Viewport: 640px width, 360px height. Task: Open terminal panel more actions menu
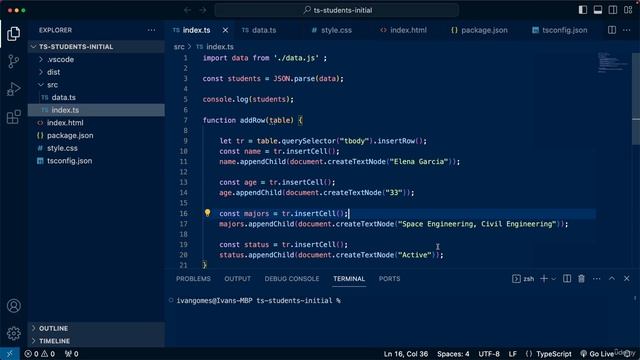click(596, 279)
